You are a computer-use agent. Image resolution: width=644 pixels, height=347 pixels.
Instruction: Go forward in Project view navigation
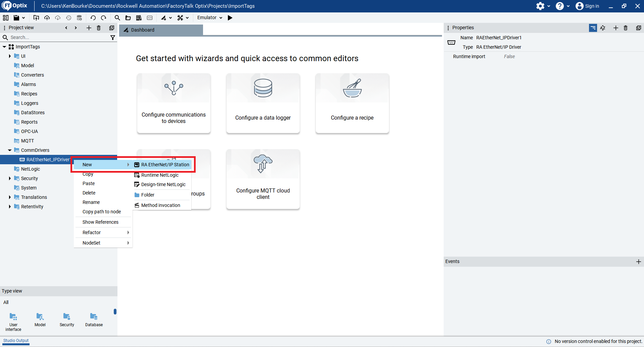pyautogui.click(x=76, y=28)
